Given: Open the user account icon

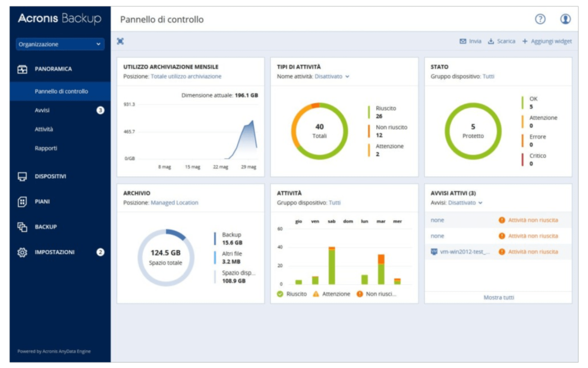Looking at the screenshot, I should [565, 19].
